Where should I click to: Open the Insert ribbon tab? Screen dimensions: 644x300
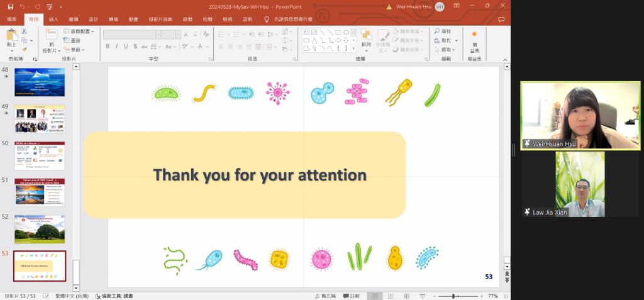(53, 19)
